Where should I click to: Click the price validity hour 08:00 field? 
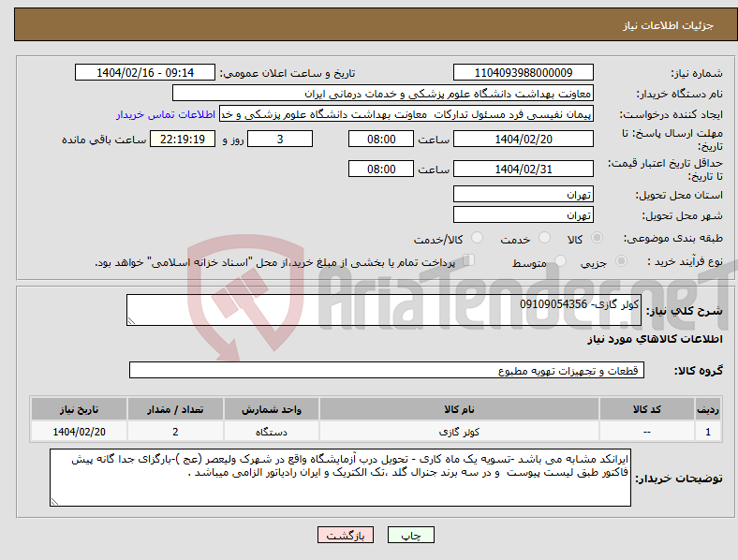381,169
